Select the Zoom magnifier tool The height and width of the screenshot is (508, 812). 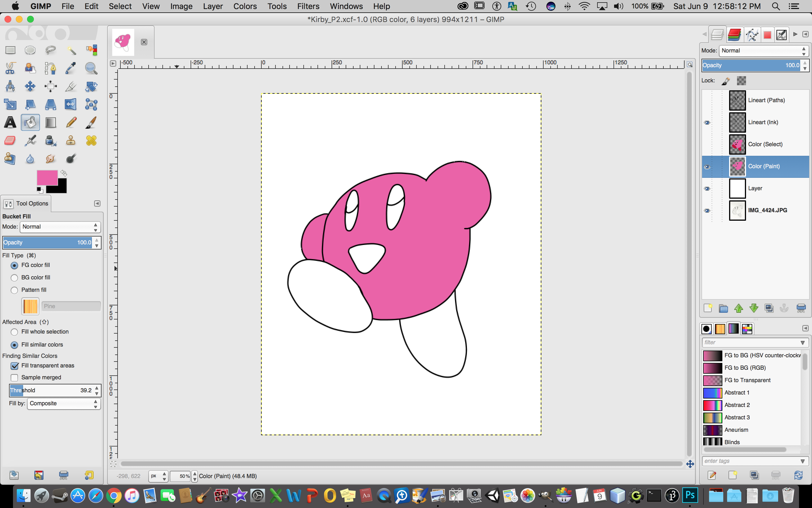coord(91,68)
